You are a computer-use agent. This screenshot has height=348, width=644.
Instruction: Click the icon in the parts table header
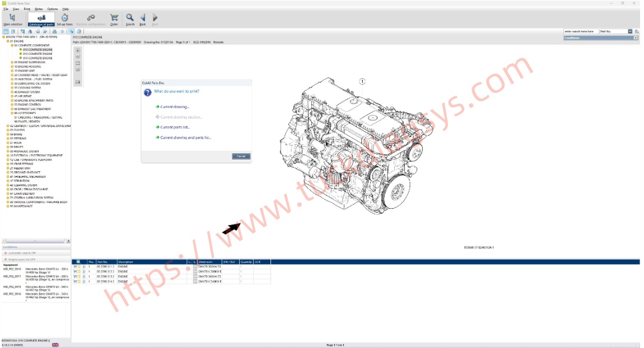78,262
